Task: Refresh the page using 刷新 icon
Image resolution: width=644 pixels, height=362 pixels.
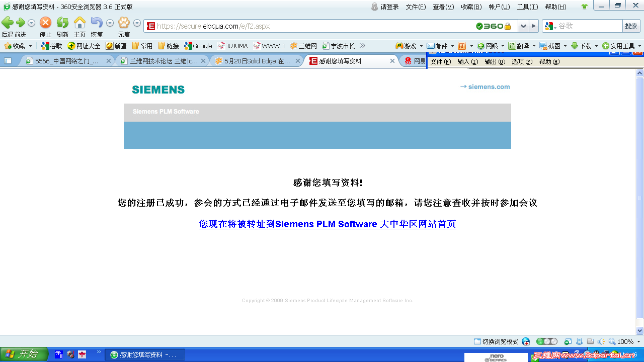Action: click(62, 23)
